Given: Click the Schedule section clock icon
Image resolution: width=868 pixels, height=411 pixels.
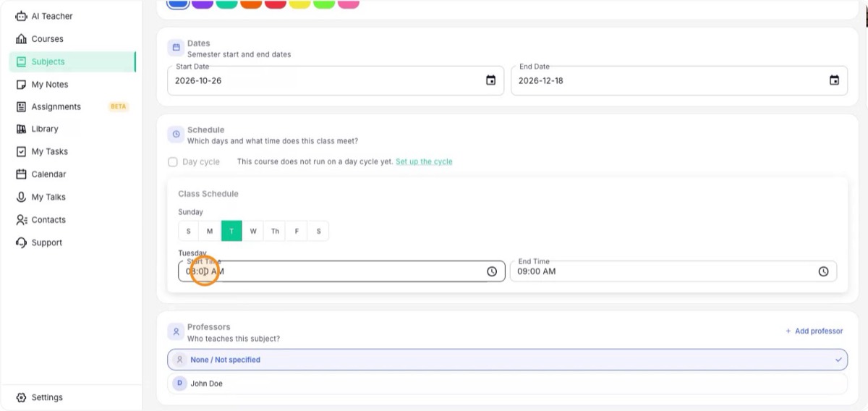Looking at the screenshot, I should click(175, 135).
